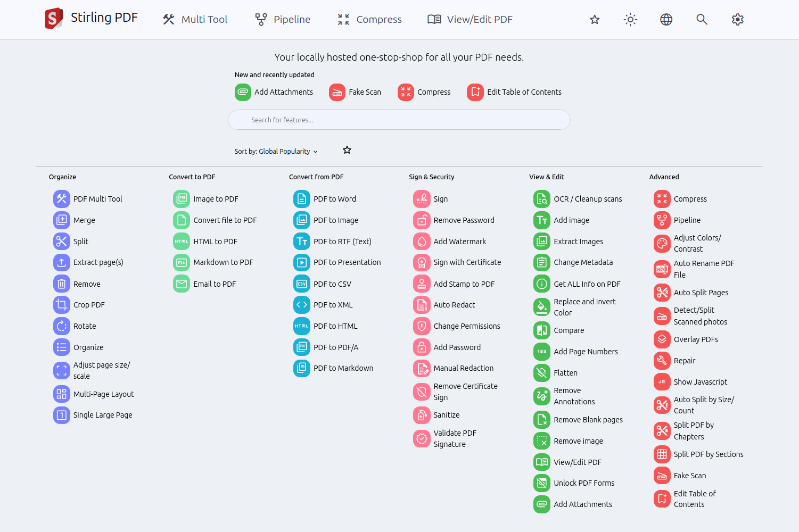Open Extract page(s) tool
799x532 pixels.
(88, 262)
